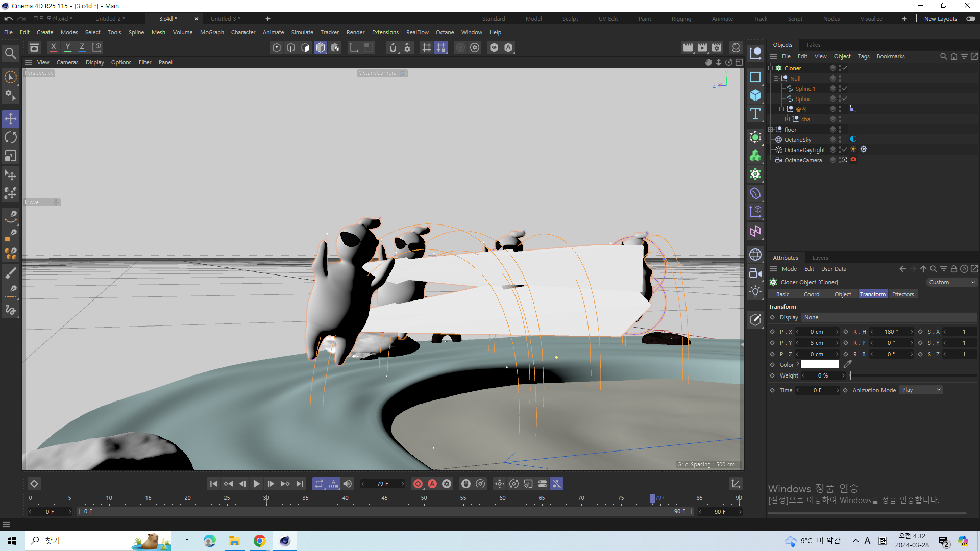Toggle X axis lock icon
Viewport: 980px width, 551px height.
click(x=53, y=47)
